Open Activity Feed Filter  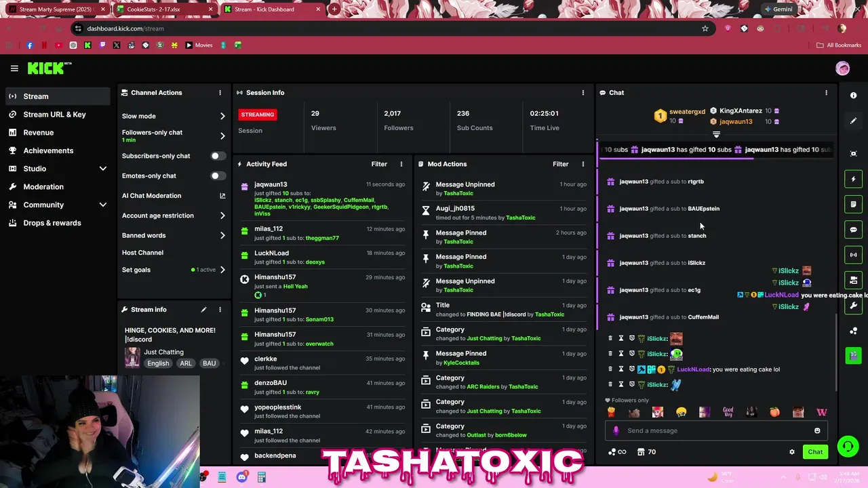379,164
